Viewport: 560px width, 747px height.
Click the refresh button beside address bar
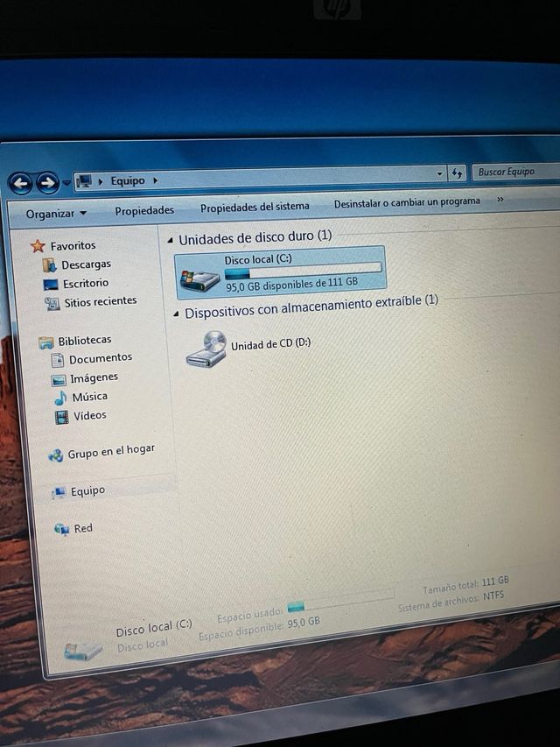click(457, 173)
